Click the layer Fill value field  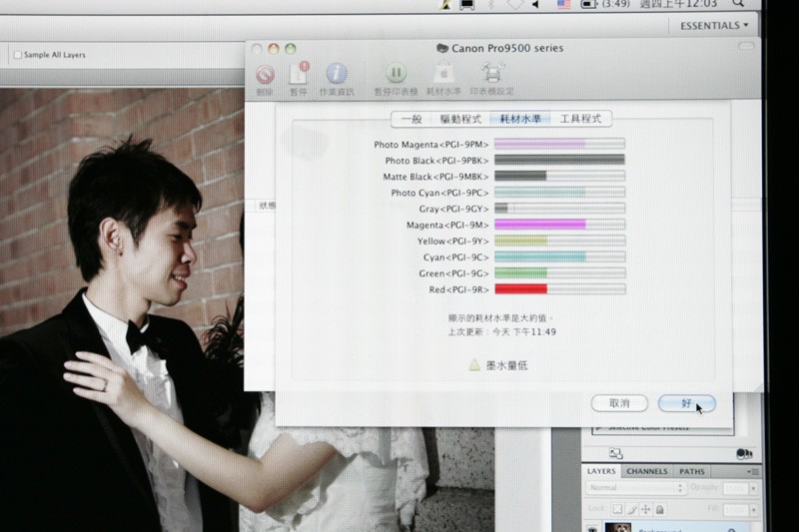735,510
